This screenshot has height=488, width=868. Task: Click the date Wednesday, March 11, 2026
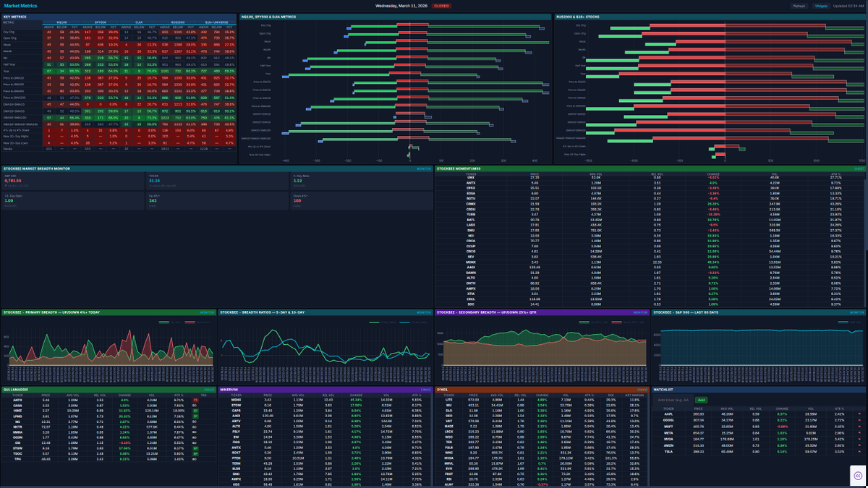click(401, 5)
